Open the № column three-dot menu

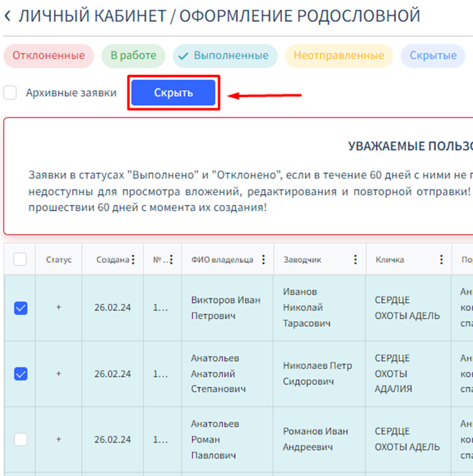click(x=171, y=260)
